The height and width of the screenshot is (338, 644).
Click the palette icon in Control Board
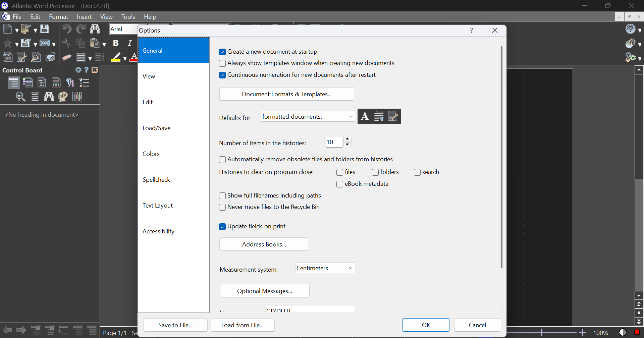click(x=63, y=97)
